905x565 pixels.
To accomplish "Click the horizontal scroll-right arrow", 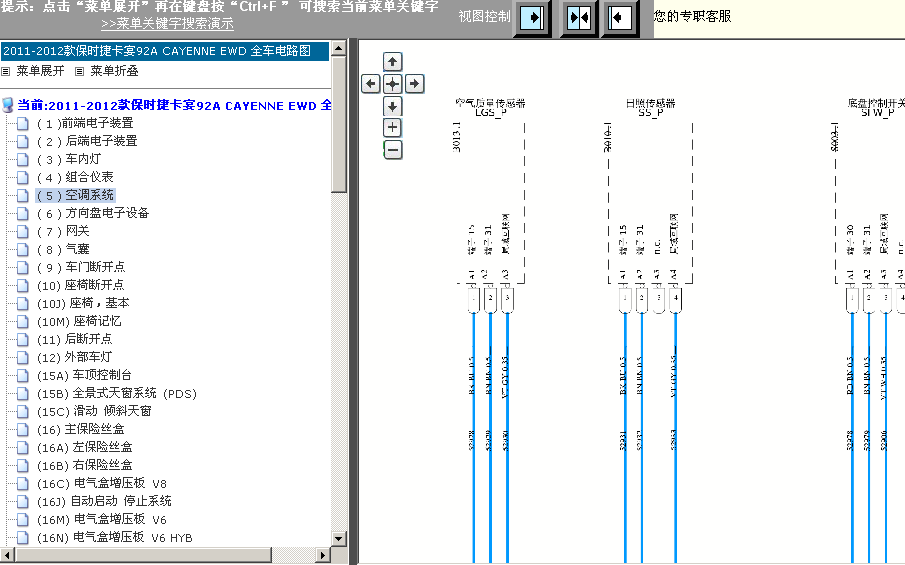I will click(x=323, y=555).
